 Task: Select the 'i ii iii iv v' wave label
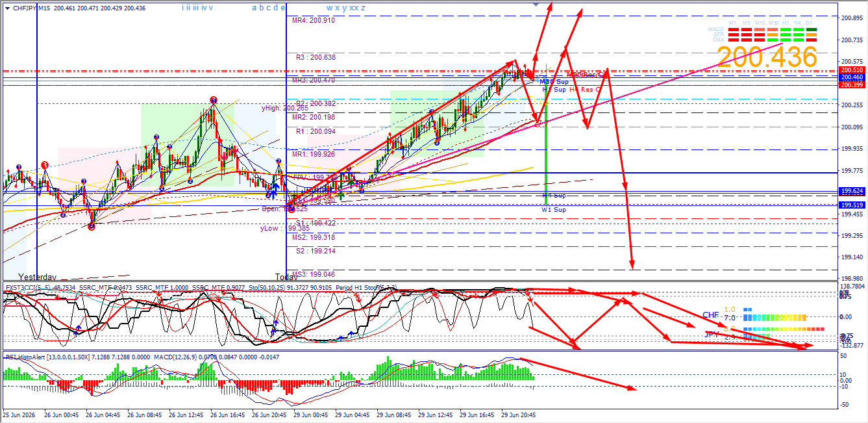tap(196, 8)
